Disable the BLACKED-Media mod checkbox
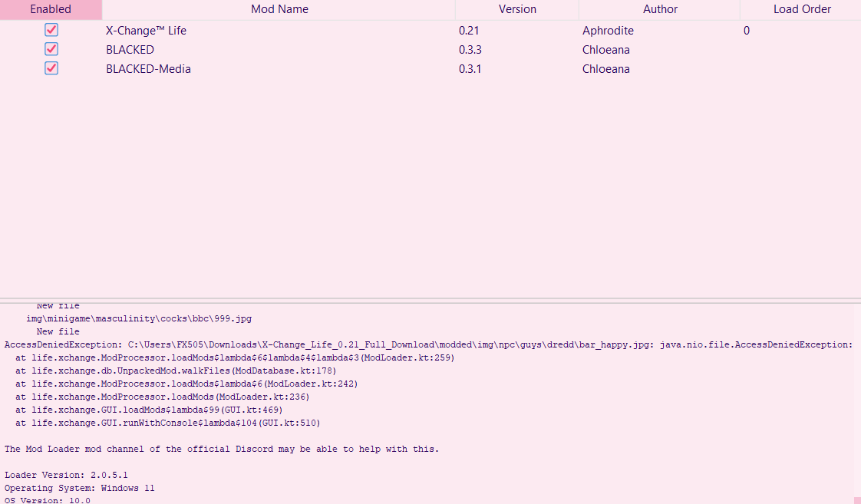The image size is (861, 504). [51, 68]
